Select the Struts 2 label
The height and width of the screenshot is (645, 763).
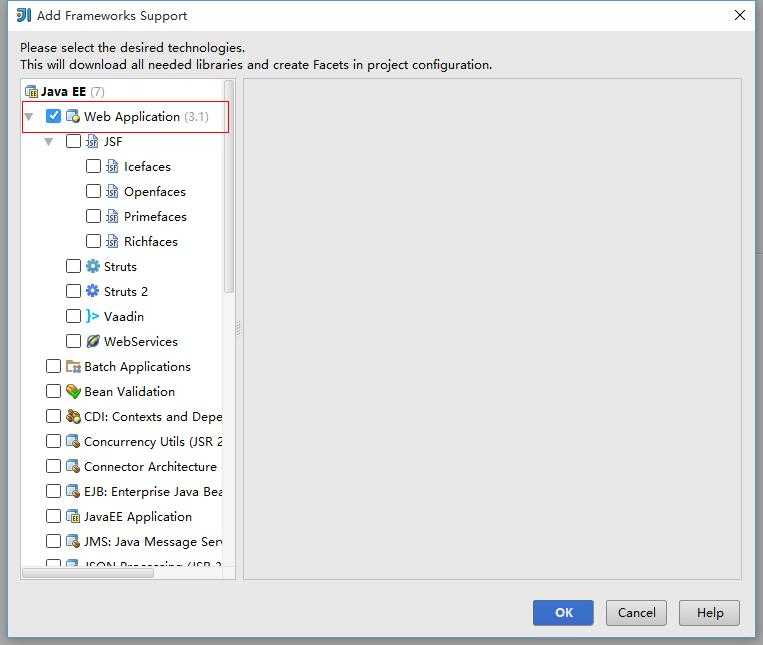(x=126, y=291)
